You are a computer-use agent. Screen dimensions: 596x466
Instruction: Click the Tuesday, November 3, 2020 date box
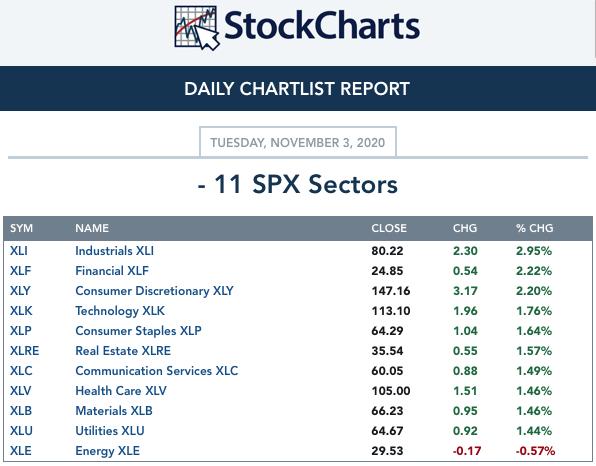click(x=298, y=143)
